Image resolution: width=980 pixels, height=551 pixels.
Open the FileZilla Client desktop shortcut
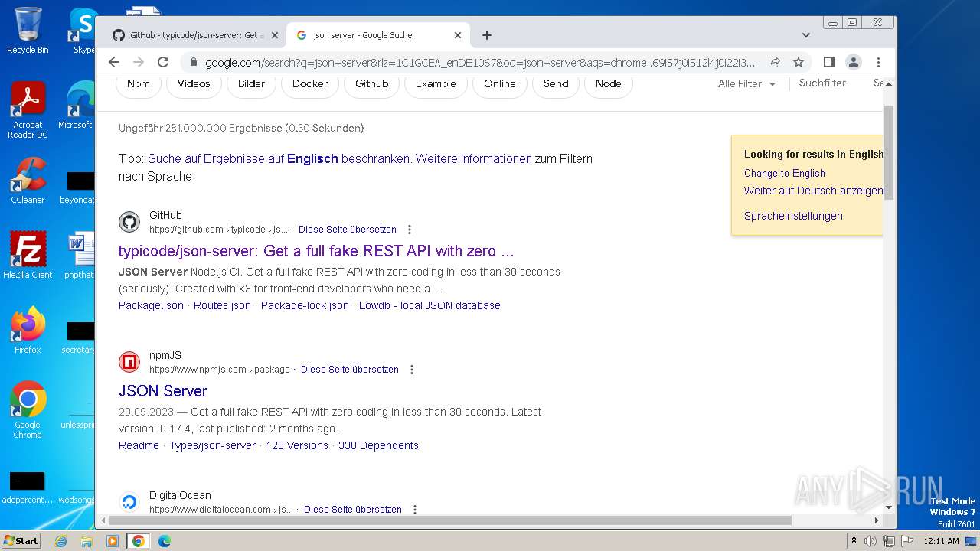coord(28,256)
